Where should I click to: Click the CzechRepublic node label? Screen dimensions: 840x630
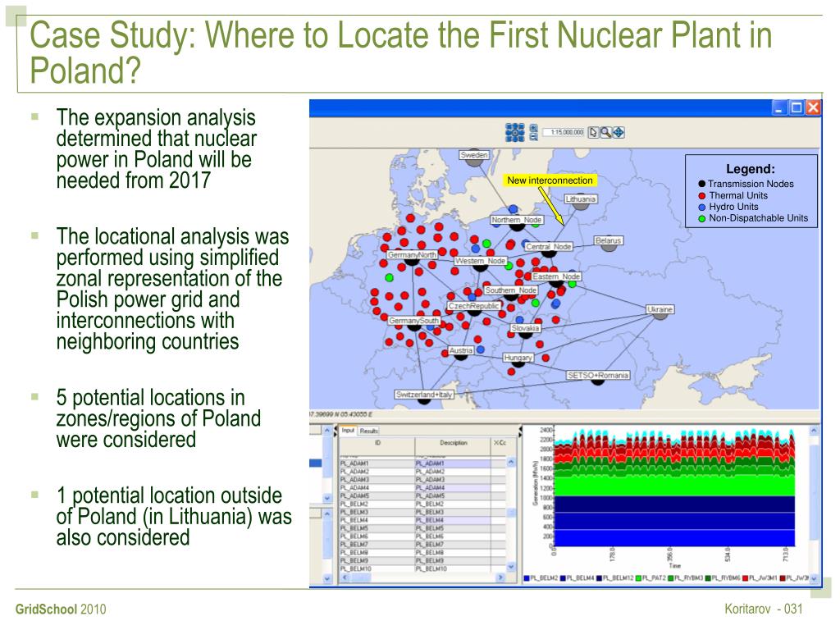pos(474,306)
